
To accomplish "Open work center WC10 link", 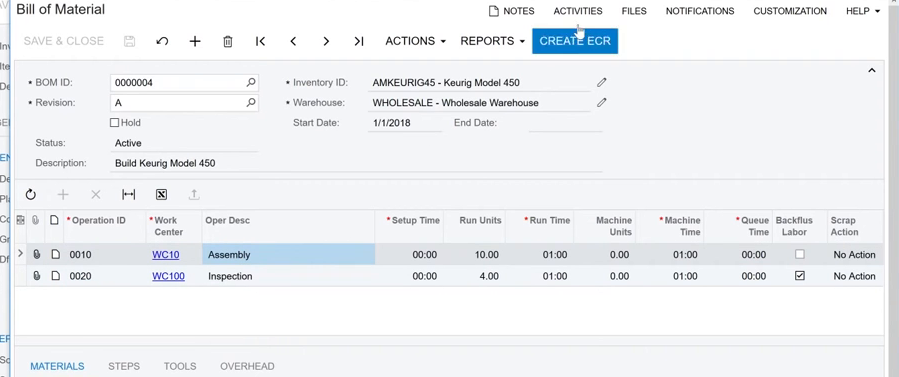I will (x=166, y=254).
